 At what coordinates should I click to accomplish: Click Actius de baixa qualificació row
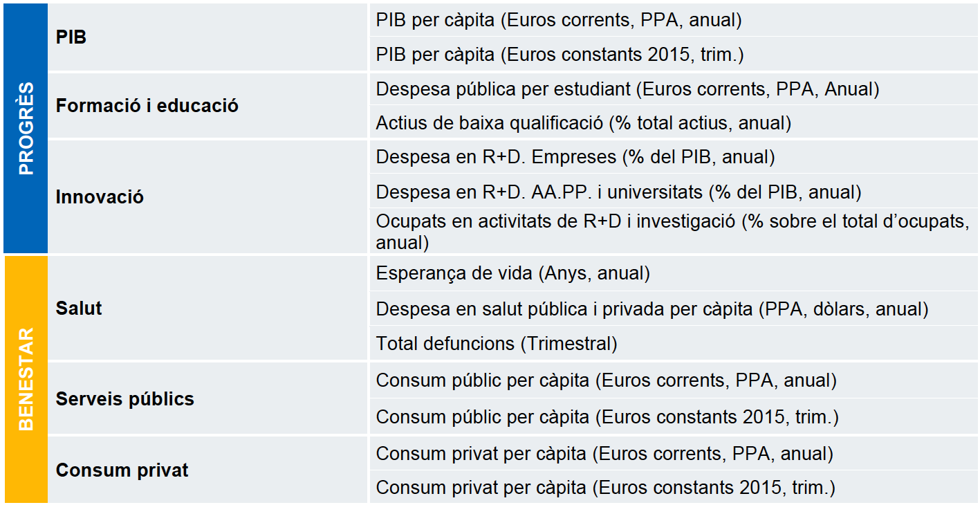[x=674, y=122]
